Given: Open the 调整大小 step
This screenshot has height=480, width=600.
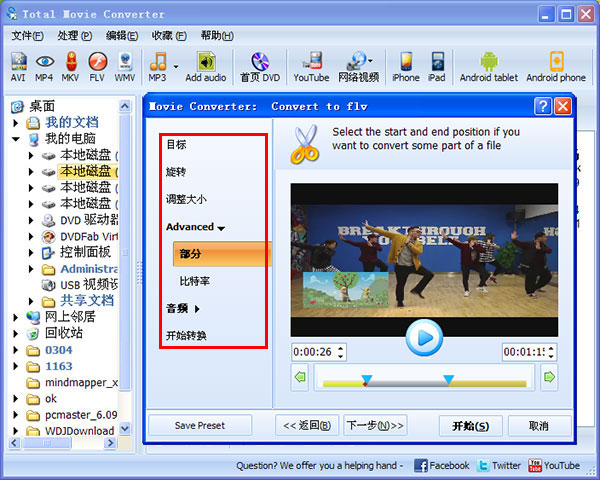Looking at the screenshot, I should pyautogui.click(x=186, y=199).
